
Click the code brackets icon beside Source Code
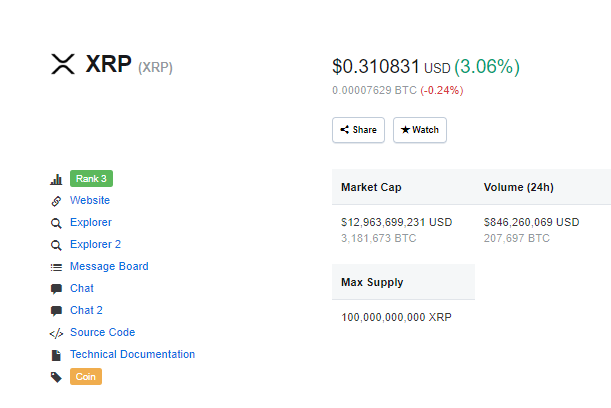point(56,334)
